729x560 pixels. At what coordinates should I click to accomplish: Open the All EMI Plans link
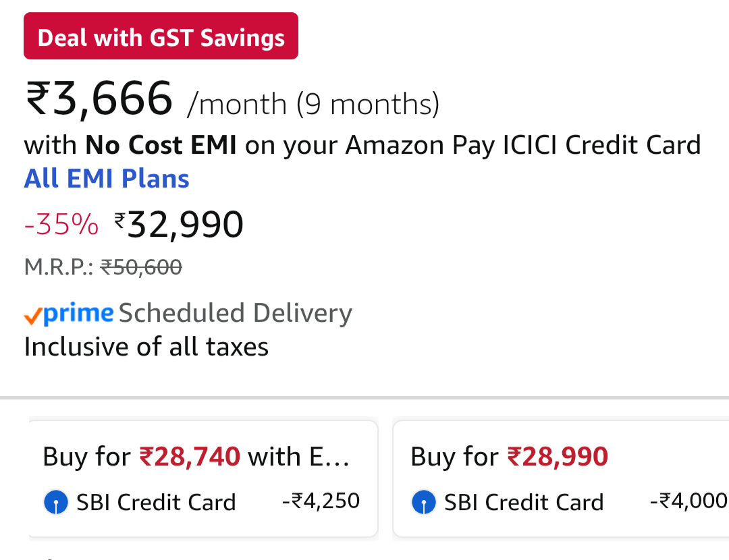click(107, 179)
